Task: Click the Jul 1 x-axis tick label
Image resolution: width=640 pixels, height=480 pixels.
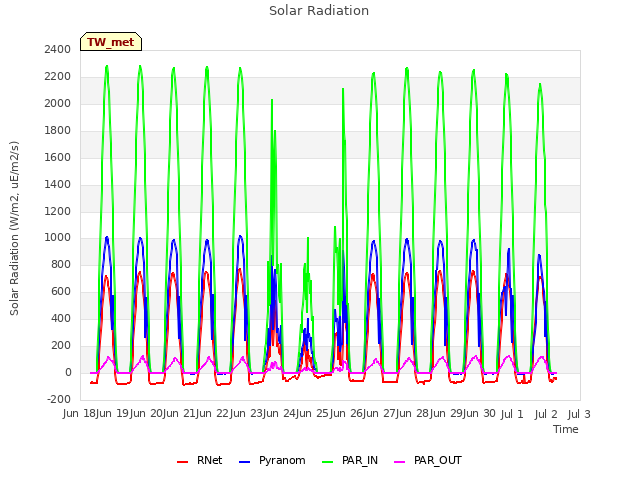Action: (x=512, y=414)
